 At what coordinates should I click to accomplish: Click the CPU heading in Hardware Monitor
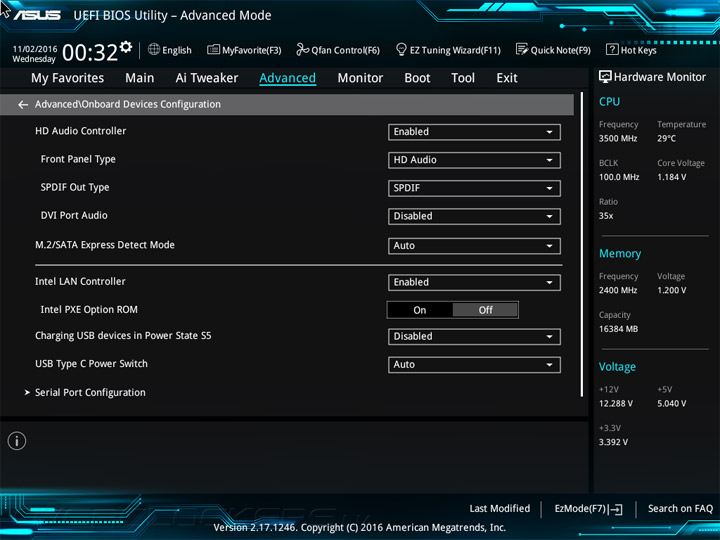click(609, 101)
